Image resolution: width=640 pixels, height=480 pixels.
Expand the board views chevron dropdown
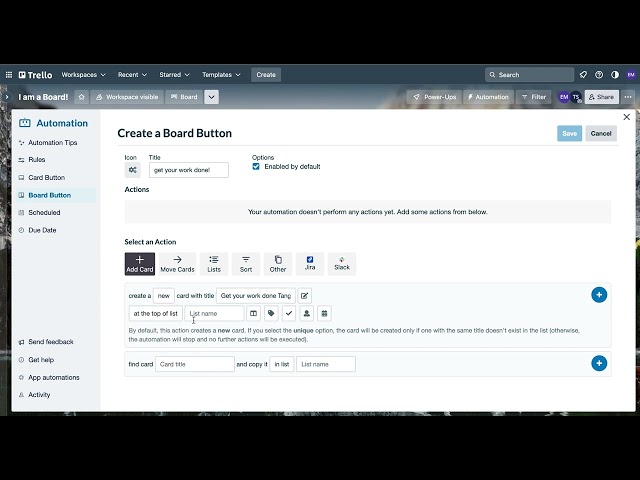[x=211, y=97]
